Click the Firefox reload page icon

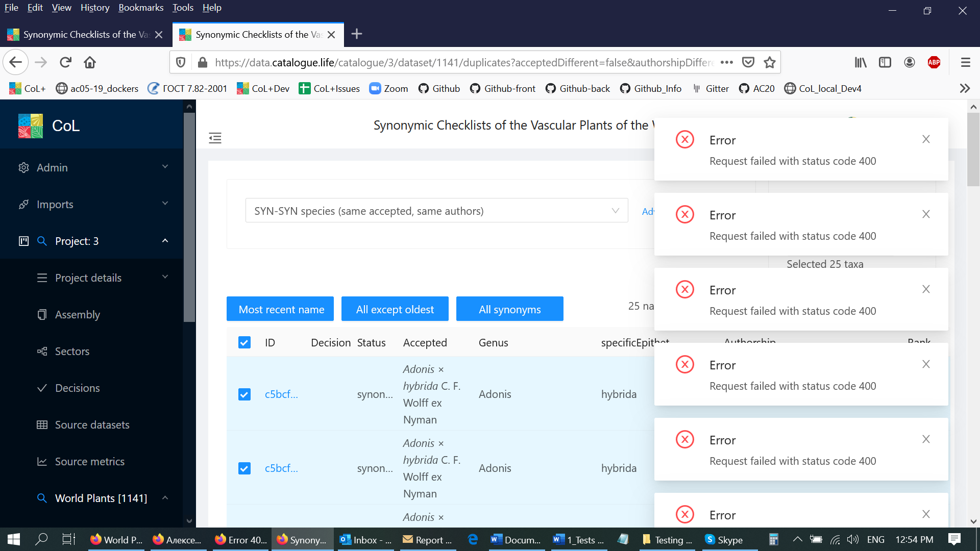(65, 62)
